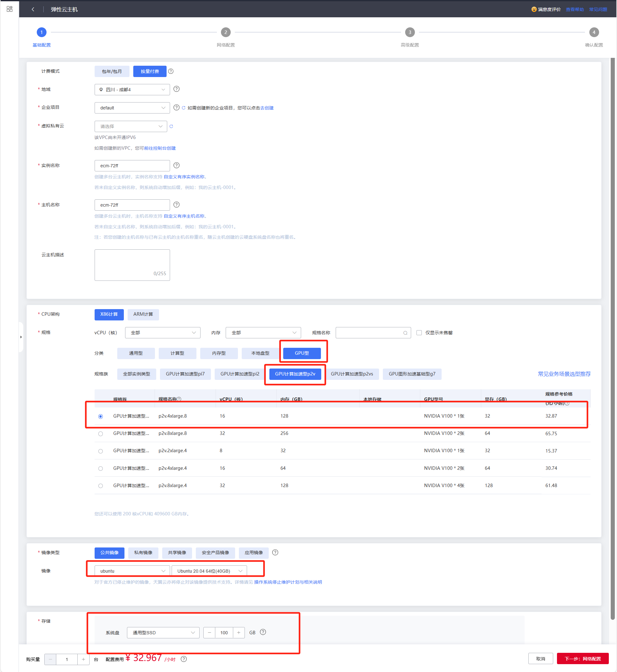Click 下一步：网络配置 button
Screen dimensions: 617x672
(583, 659)
